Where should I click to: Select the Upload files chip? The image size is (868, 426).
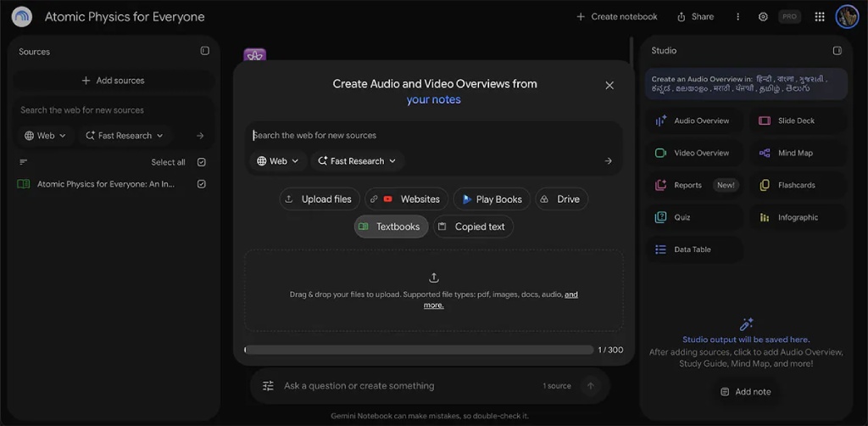pyautogui.click(x=320, y=199)
